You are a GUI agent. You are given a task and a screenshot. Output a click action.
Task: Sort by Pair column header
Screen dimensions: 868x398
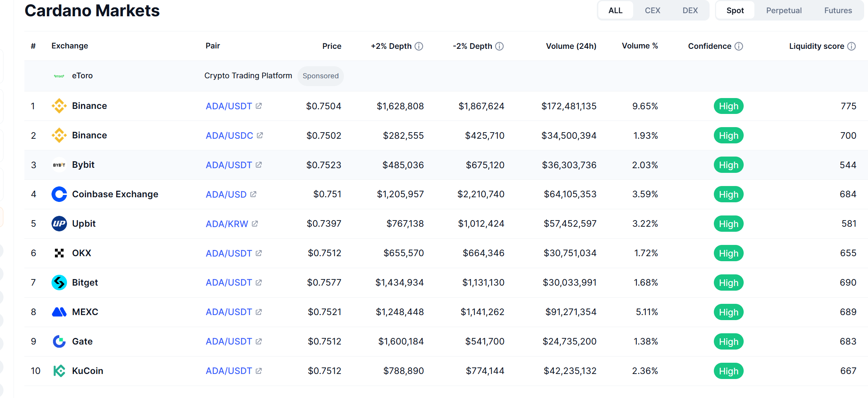coord(213,46)
